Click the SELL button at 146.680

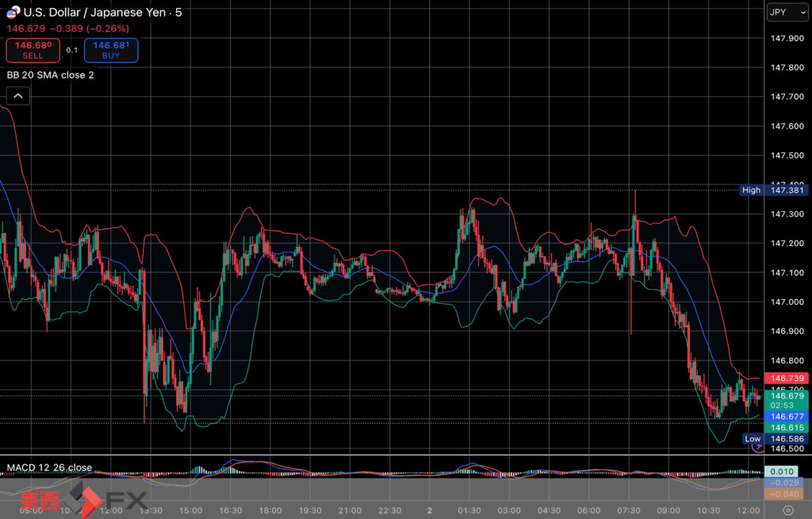33,50
